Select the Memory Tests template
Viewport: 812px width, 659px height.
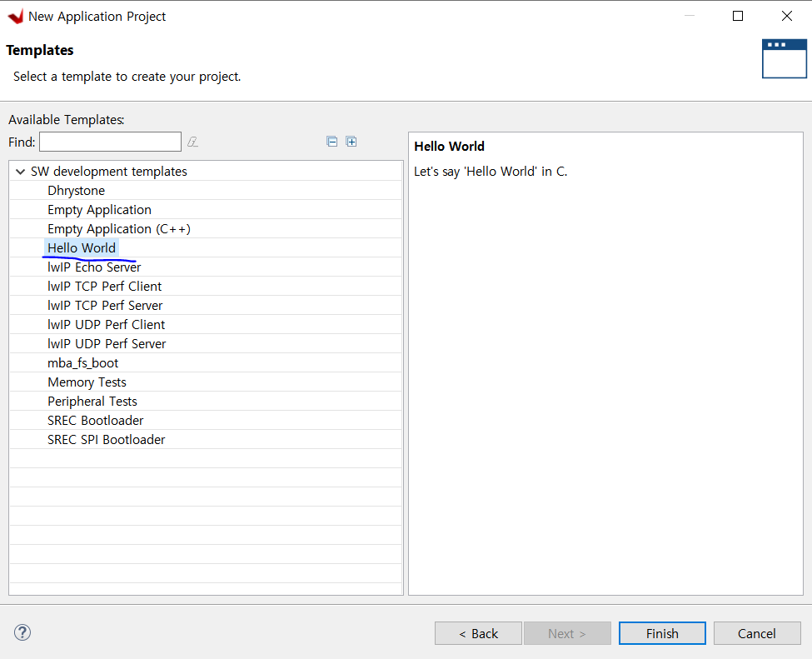click(x=87, y=382)
